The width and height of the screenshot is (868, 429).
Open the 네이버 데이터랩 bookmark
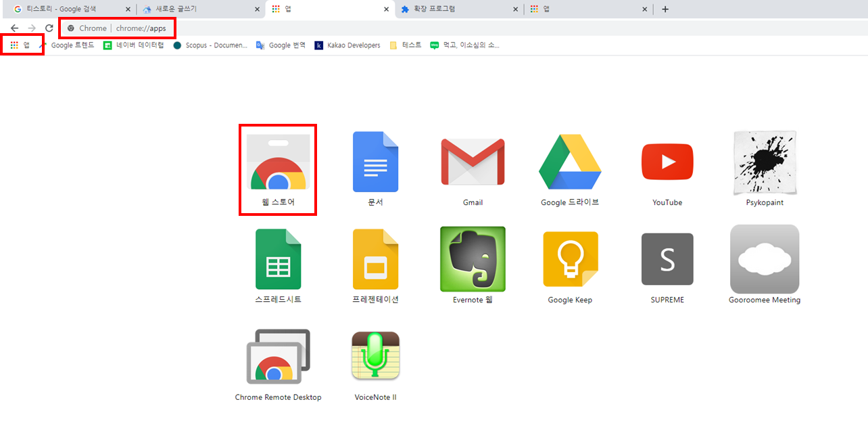(x=134, y=45)
